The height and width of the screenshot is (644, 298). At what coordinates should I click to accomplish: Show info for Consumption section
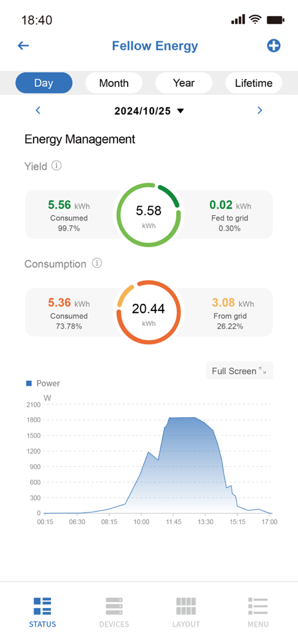[x=97, y=263]
